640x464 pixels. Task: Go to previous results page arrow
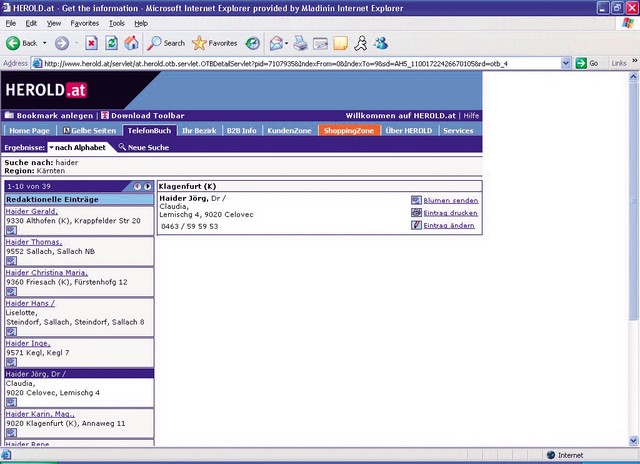tap(137, 186)
